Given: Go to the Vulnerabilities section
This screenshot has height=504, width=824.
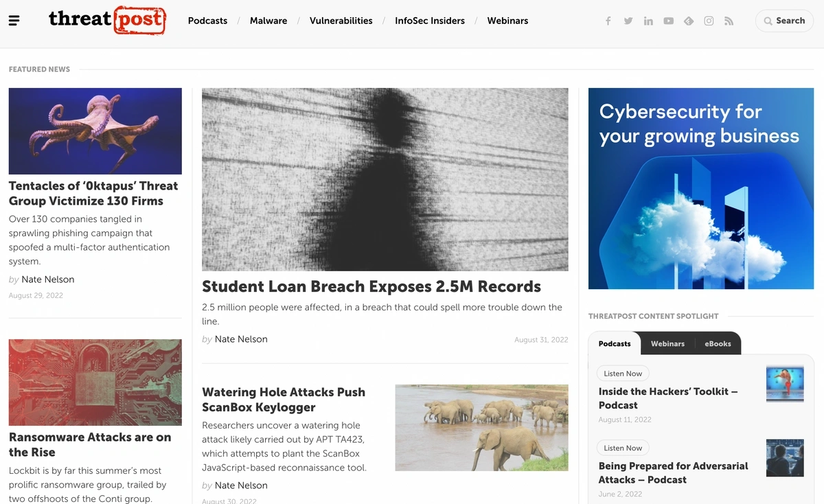Looking at the screenshot, I should click(341, 21).
